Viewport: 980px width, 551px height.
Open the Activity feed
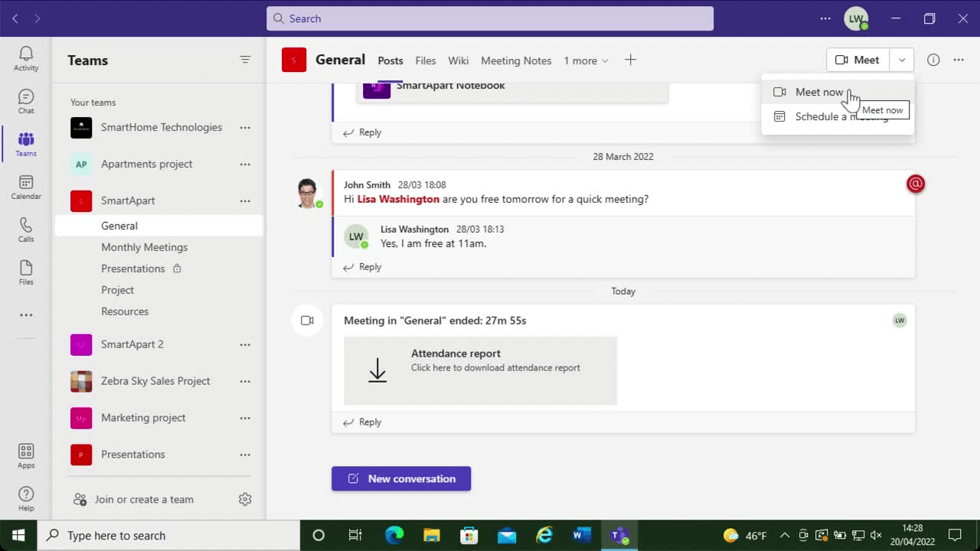(x=25, y=57)
